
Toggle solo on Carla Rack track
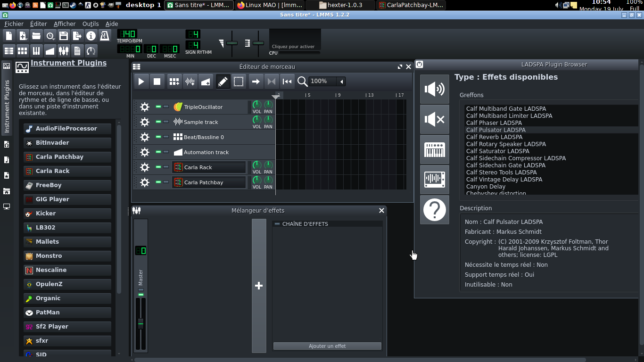(x=166, y=167)
